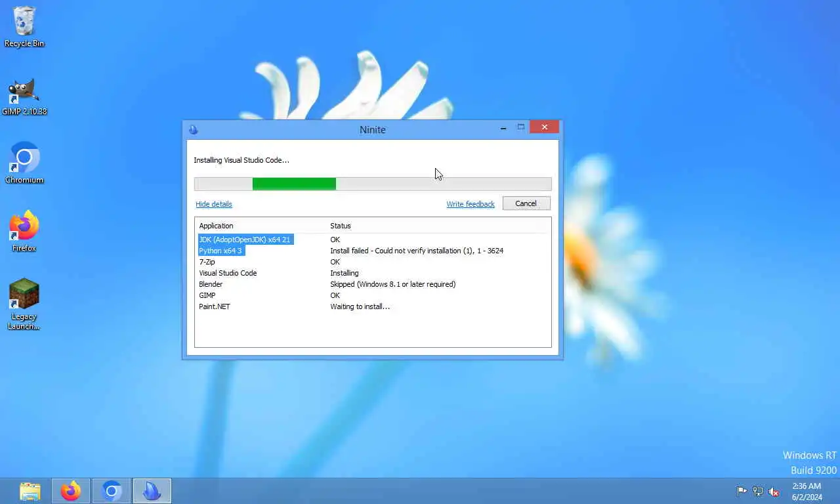Activate the Ninite taskbar button
840x504 pixels.
pos(152,491)
